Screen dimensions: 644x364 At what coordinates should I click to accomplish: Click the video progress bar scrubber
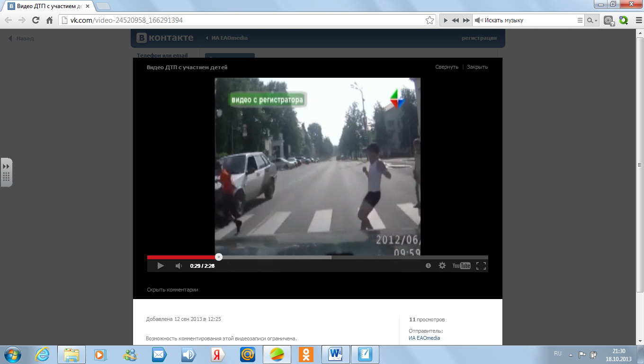click(219, 257)
